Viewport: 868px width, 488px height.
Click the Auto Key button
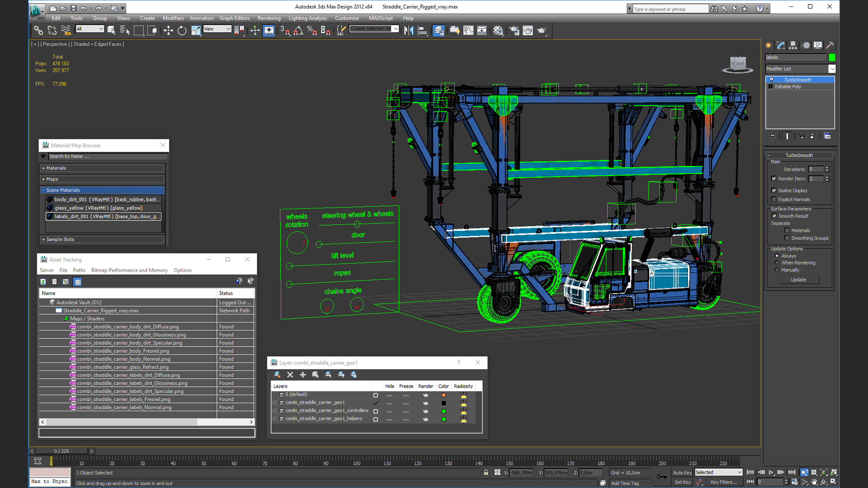coord(682,473)
